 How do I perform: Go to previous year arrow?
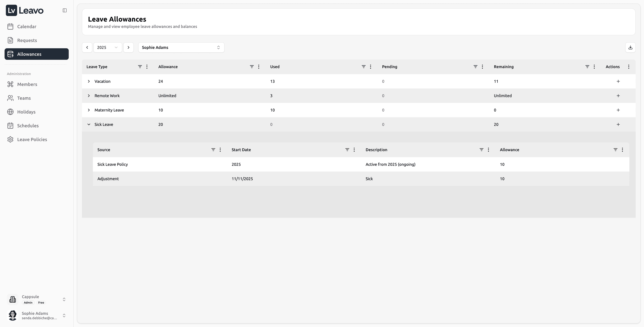(87, 47)
